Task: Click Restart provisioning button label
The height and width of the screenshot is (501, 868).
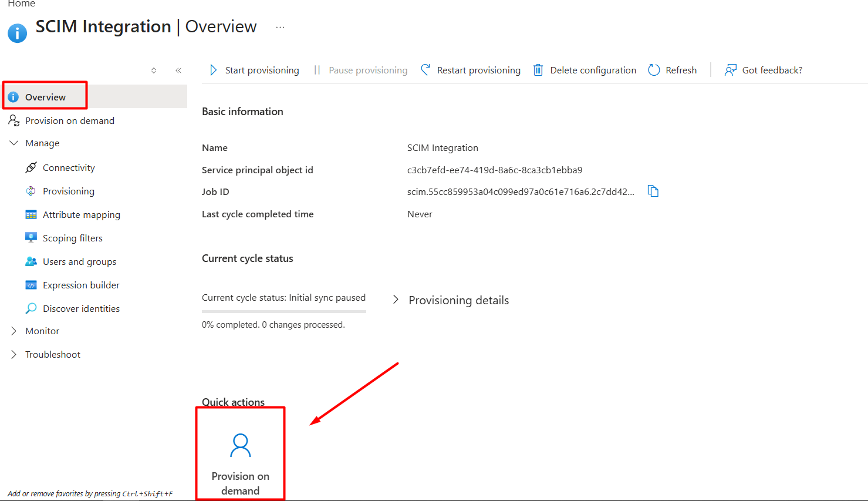Action: pyautogui.click(x=479, y=70)
